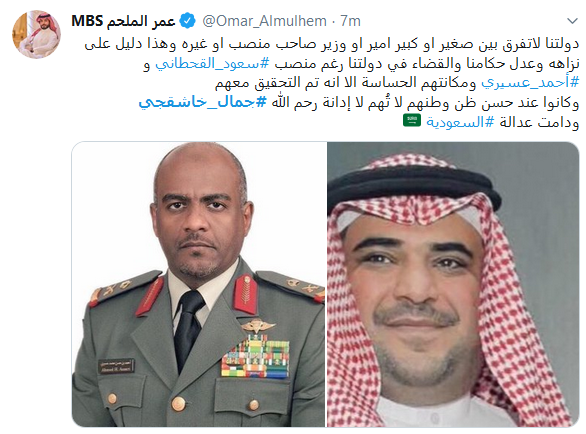This screenshot has height=434, width=586.
Task: Click the tweet line beginning وكانوا عند حسن
Action: pos(425,102)
